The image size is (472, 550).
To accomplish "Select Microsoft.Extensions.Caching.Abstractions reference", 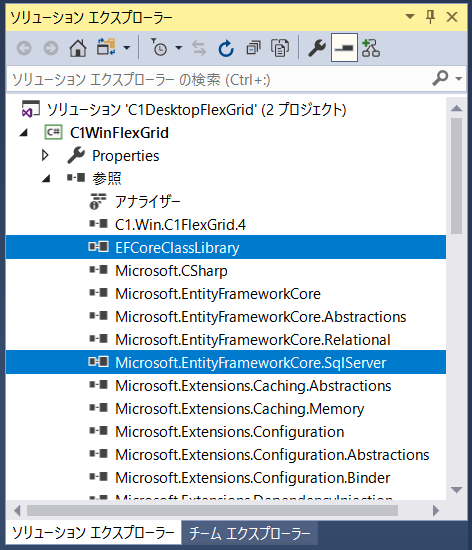I will [253, 385].
